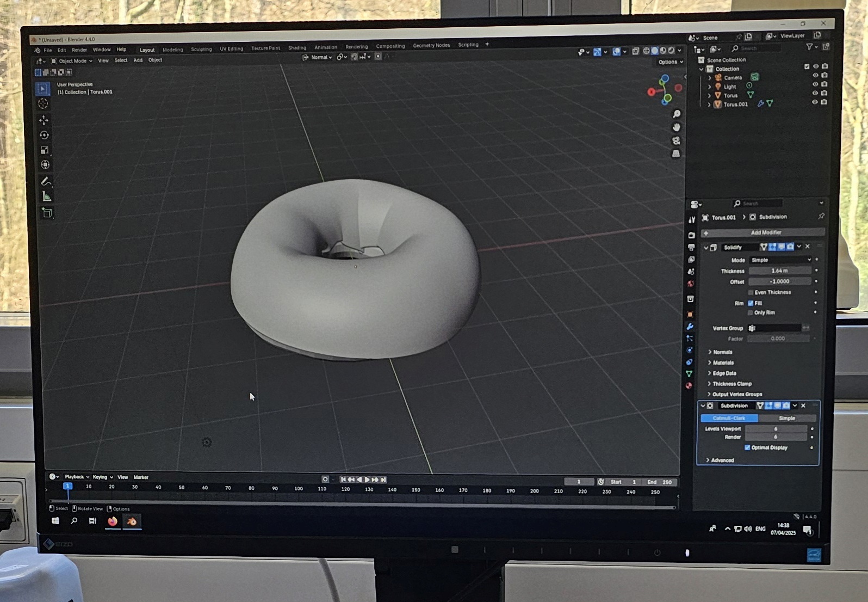The width and height of the screenshot is (868, 602).
Task: Open the Object Mode dropdown
Action: [72, 61]
